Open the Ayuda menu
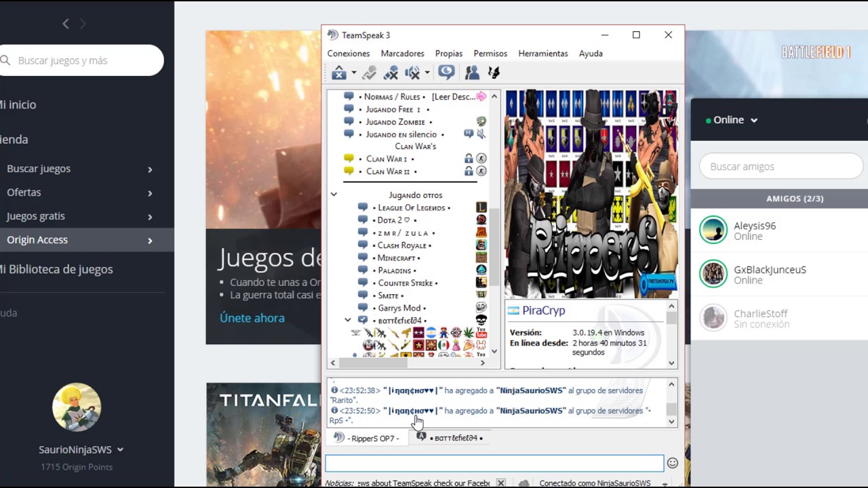This screenshot has width=868, height=488. click(591, 54)
